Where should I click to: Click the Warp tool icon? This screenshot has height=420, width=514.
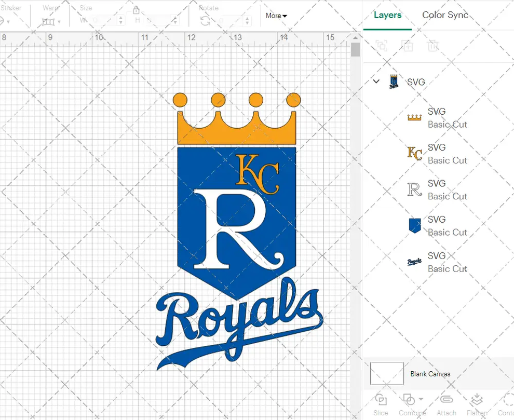point(49,22)
